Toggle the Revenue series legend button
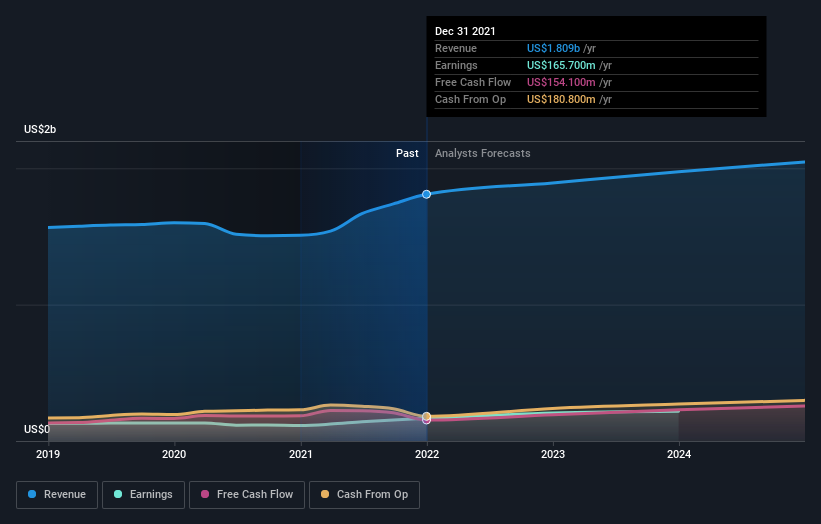This screenshot has height=524, width=821. 57,495
